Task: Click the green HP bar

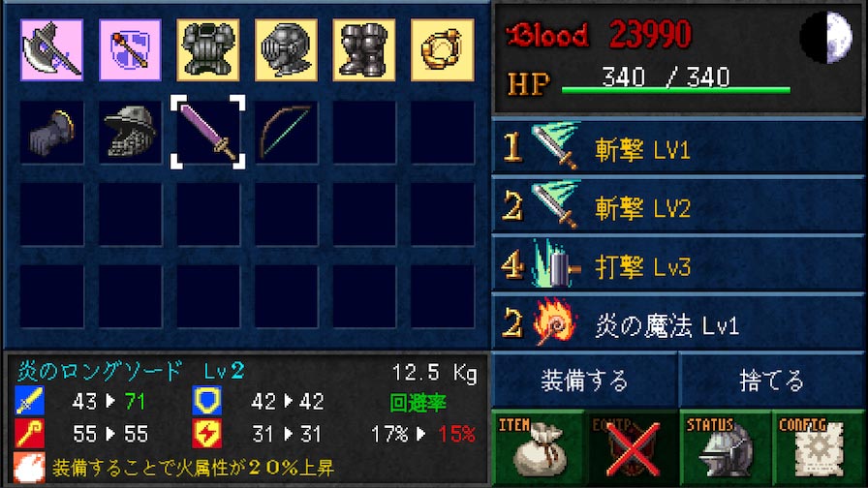Action: [x=676, y=90]
